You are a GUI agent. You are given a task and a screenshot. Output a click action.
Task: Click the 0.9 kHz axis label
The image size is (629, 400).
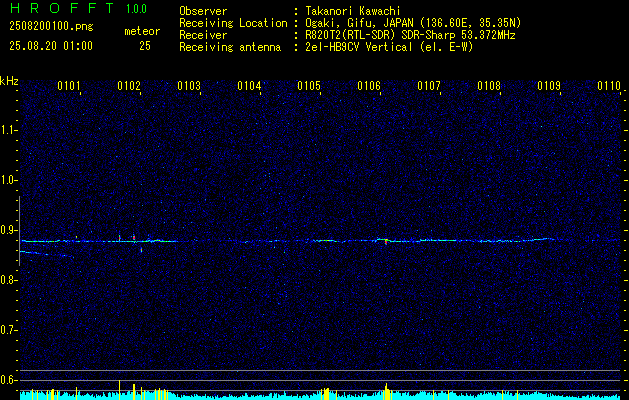8,230
